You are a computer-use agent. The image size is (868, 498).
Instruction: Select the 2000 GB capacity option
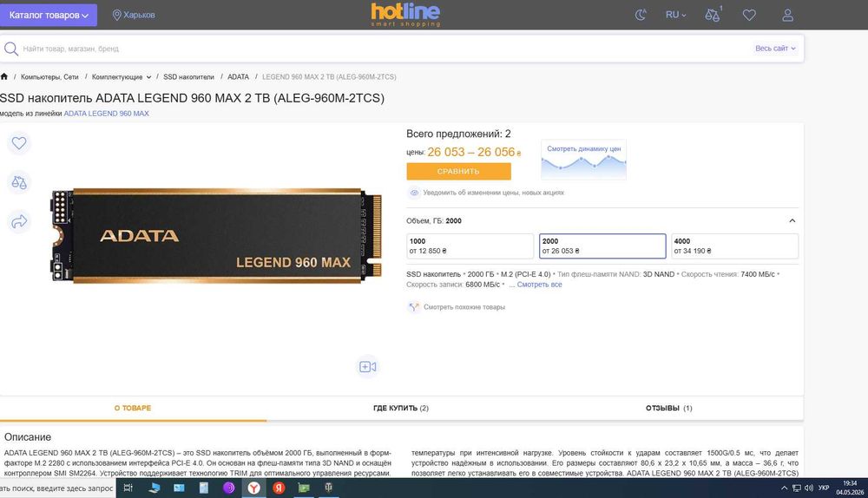click(x=602, y=246)
